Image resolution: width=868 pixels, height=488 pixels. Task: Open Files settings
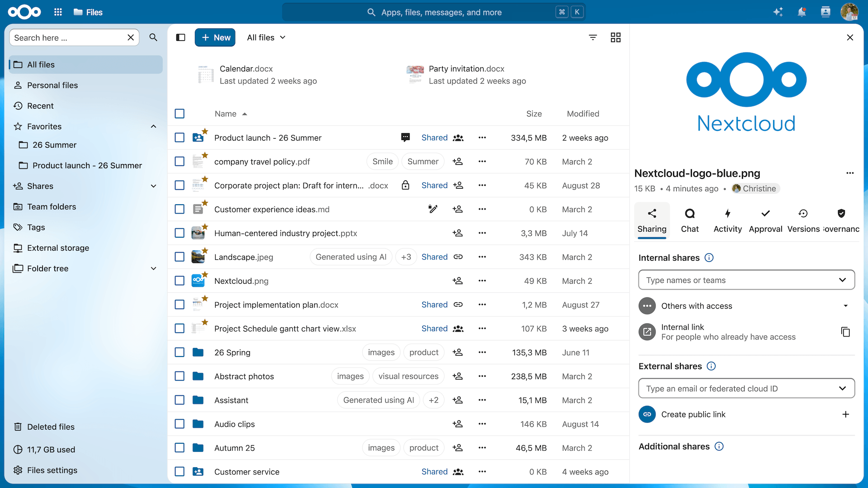85,470
